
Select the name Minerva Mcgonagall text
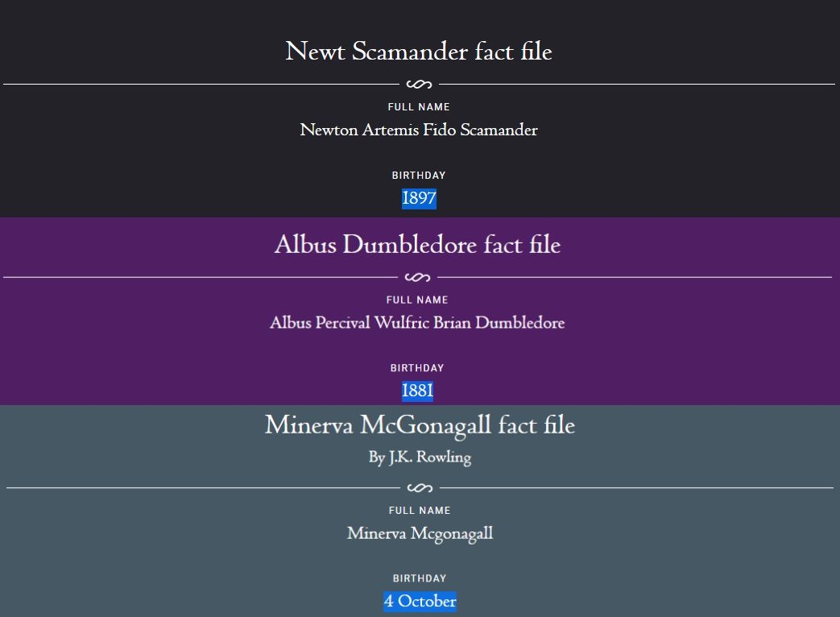pyautogui.click(x=420, y=533)
